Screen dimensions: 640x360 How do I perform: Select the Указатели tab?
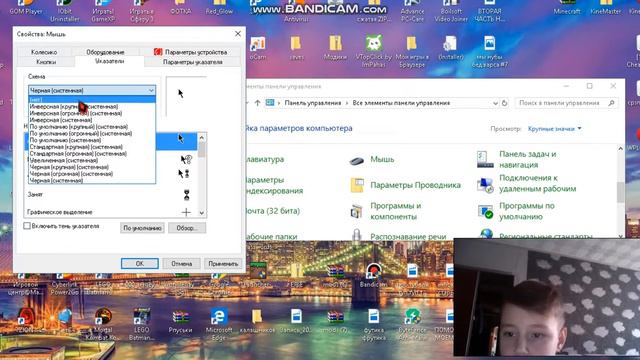pyautogui.click(x=109, y=61)
